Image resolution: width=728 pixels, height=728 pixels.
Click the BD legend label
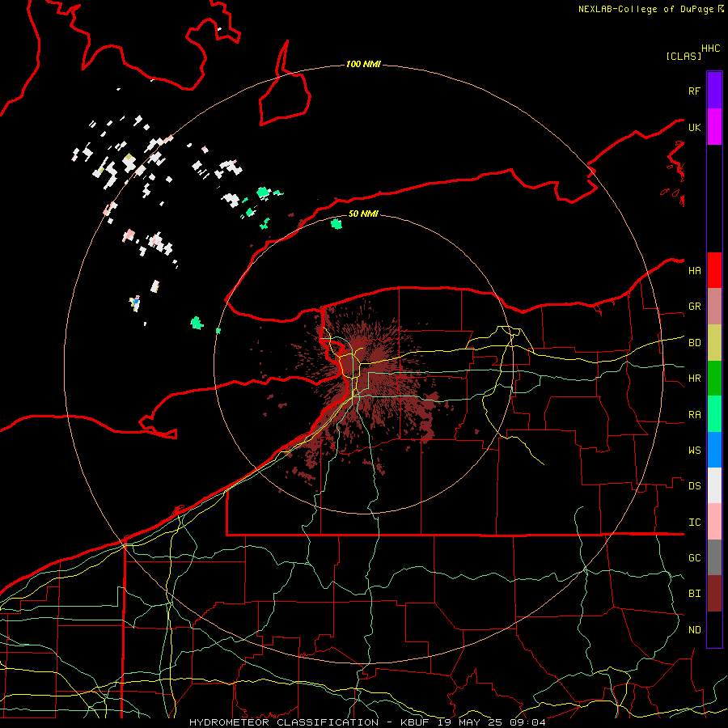694,343
